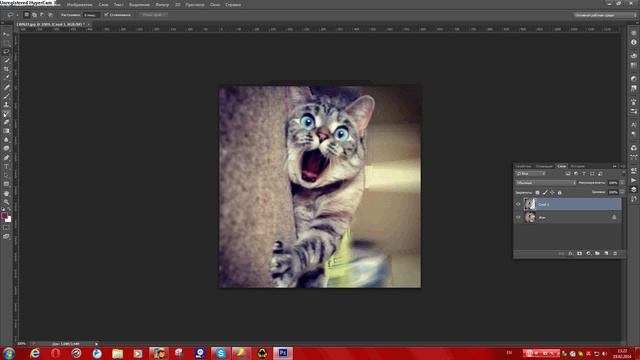The height and width of the screenshot is (360, 640).
Task: Collapse the Layers panel group
Action: 615,166
